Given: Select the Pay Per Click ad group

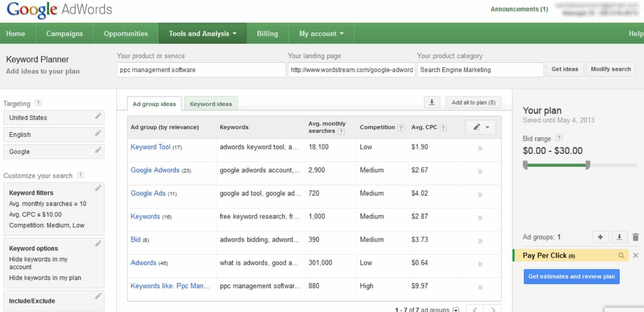Looking at the screenshot, I should click(570, 256).
